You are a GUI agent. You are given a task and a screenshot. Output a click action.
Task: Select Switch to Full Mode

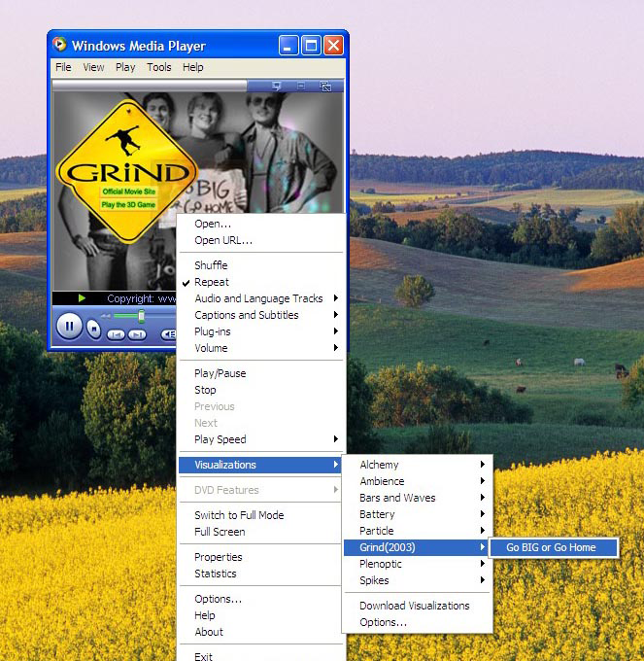(260, 515)
